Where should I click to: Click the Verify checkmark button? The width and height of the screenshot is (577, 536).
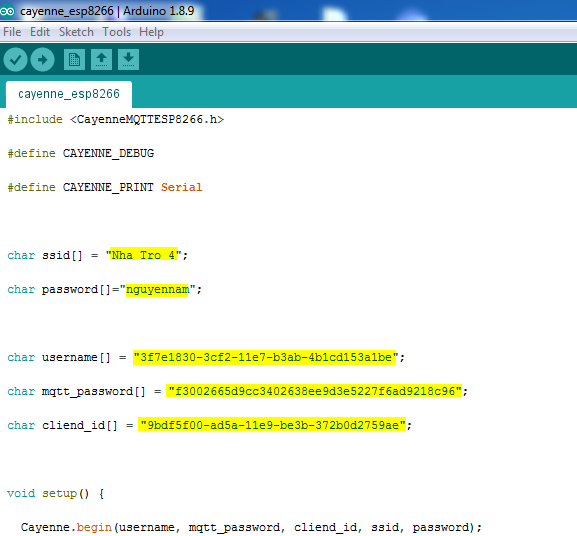(x=15, y=60)
